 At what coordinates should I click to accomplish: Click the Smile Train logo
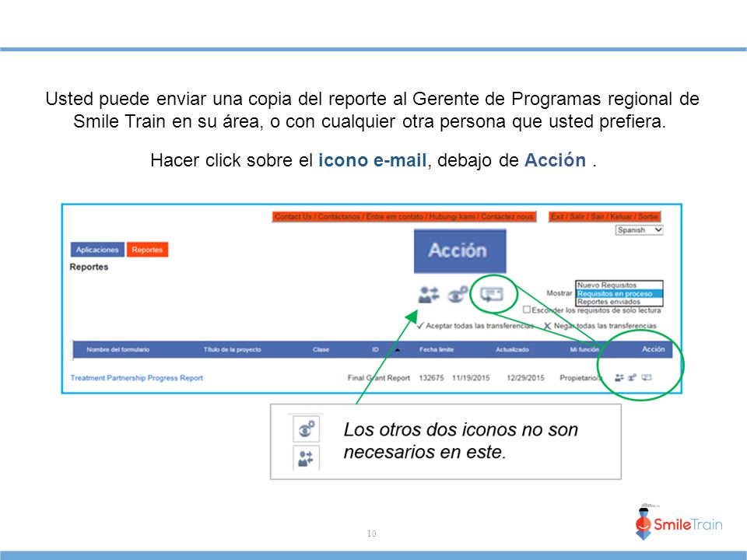coord(679,523)
